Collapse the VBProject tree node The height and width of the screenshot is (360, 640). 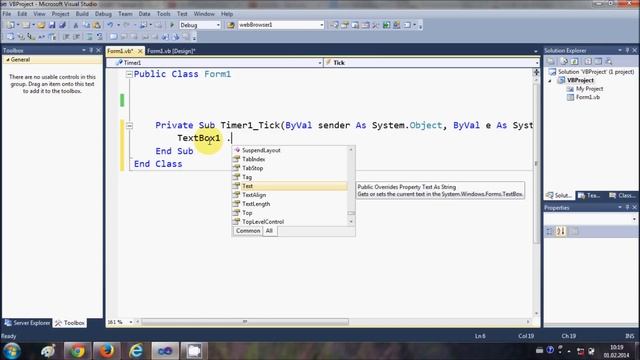[550, 80]
